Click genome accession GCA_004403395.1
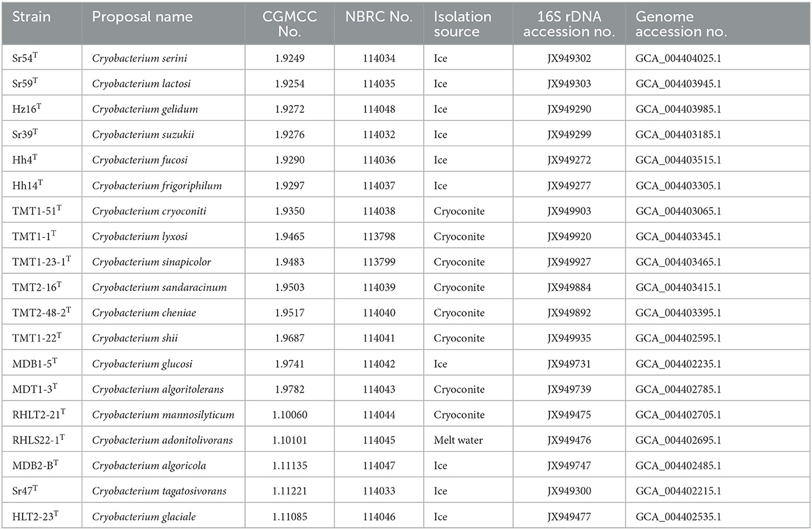 point(678,313)
